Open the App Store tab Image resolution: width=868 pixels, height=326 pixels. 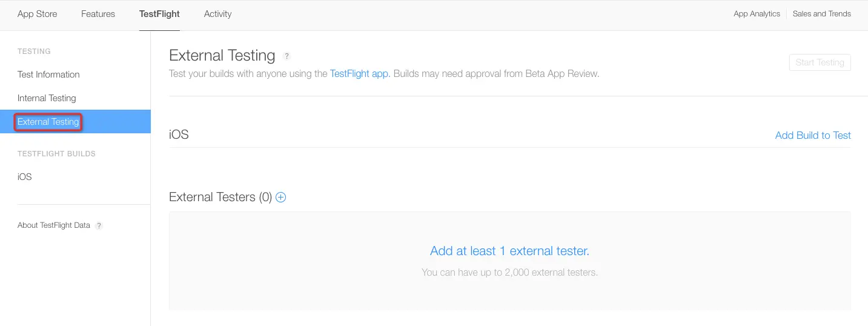pos(38,14)
